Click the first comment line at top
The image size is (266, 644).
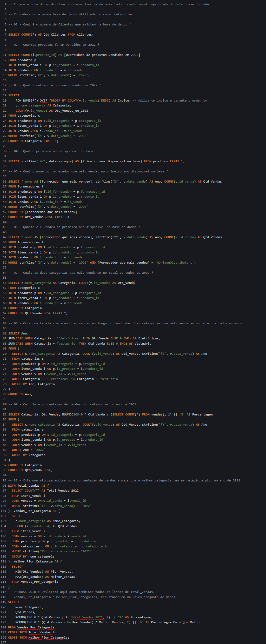coord(109,4)
